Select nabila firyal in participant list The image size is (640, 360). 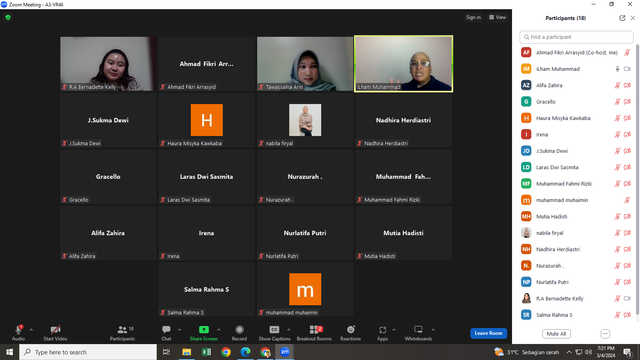coord(576,233)
